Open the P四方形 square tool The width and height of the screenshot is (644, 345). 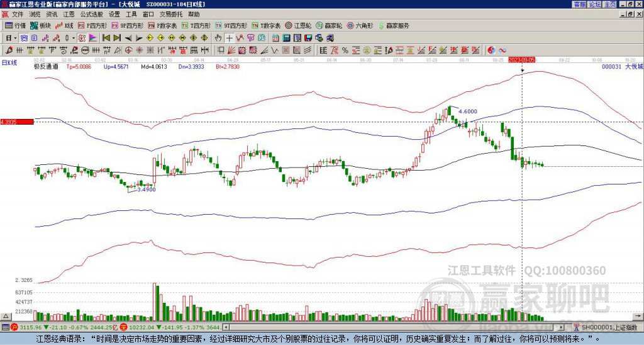(92, 25)
